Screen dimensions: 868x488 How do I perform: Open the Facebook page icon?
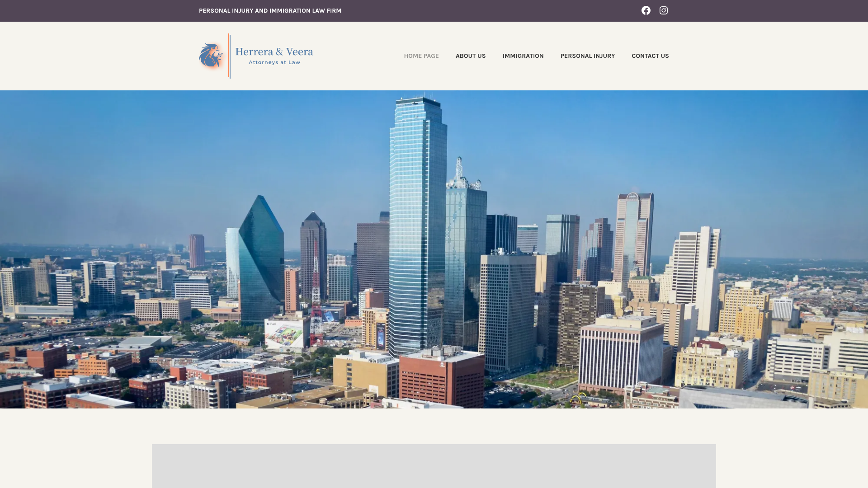point(646,10)
